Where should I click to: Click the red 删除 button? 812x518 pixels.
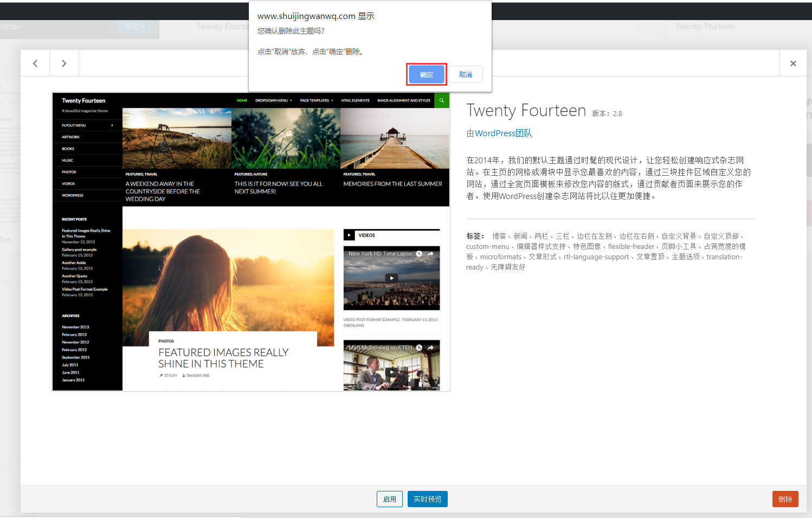pos(785,499)
